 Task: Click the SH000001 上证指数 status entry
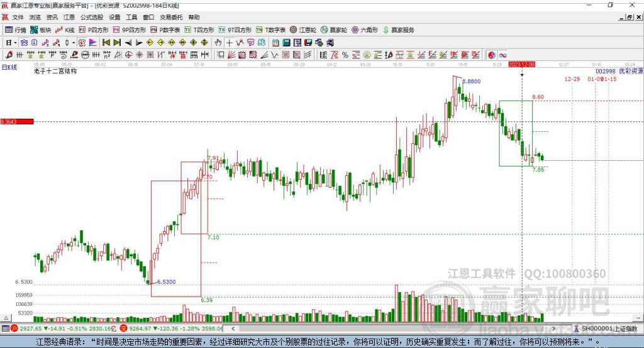(606, 329)
